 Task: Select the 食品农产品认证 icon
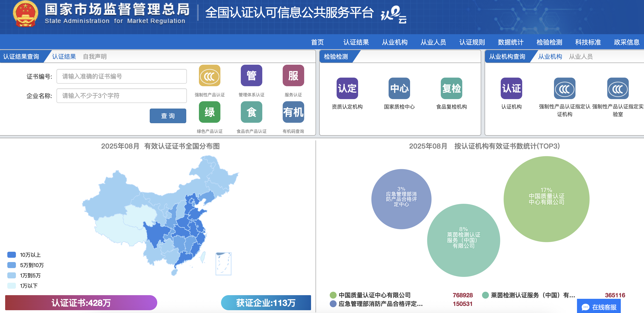[251, 112]
